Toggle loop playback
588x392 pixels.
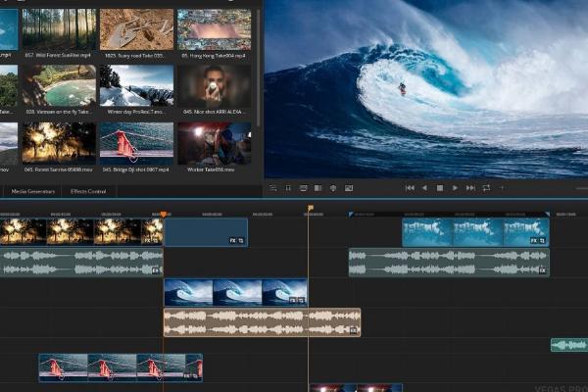pyautogui.click(x=486, y=188)
